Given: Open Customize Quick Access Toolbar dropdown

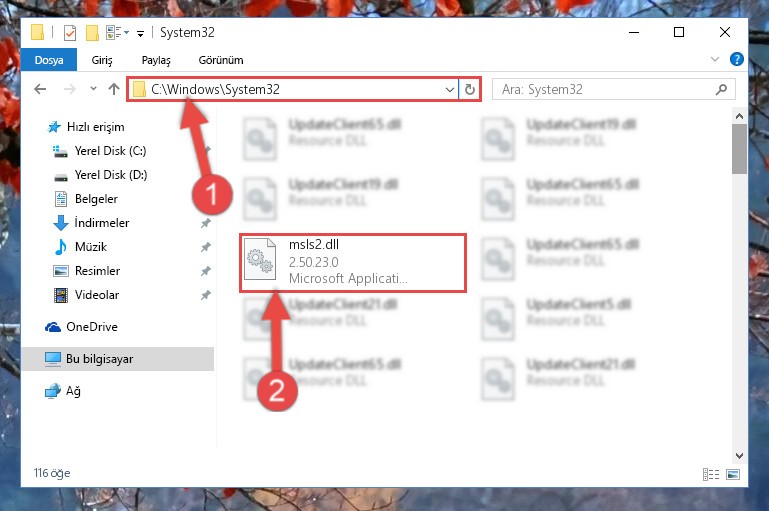Looking at the screenshot, I should pos(140,33).
